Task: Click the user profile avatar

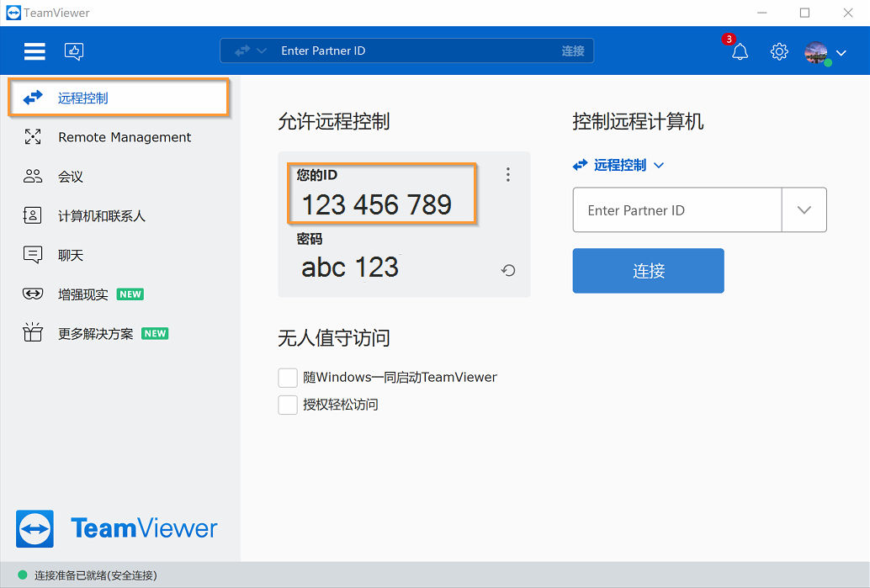Action: coord(816,52)
